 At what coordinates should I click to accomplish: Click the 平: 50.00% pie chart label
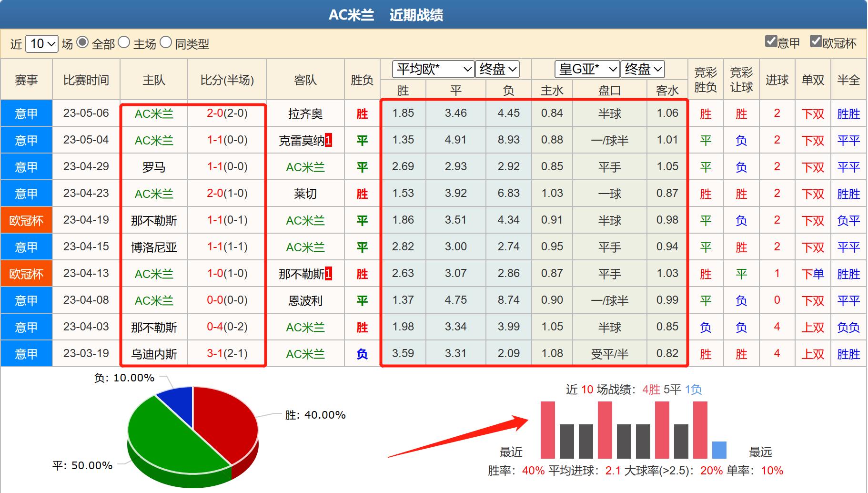[82, 465]
